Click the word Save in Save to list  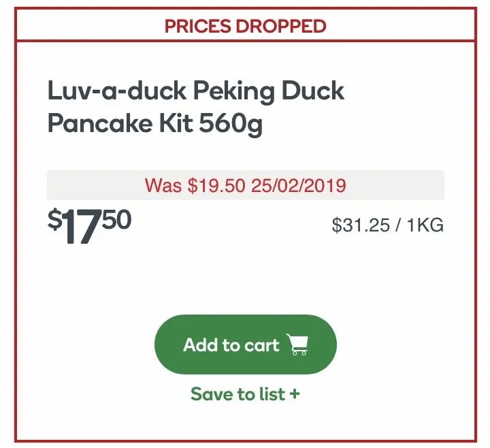pos(211,394)
